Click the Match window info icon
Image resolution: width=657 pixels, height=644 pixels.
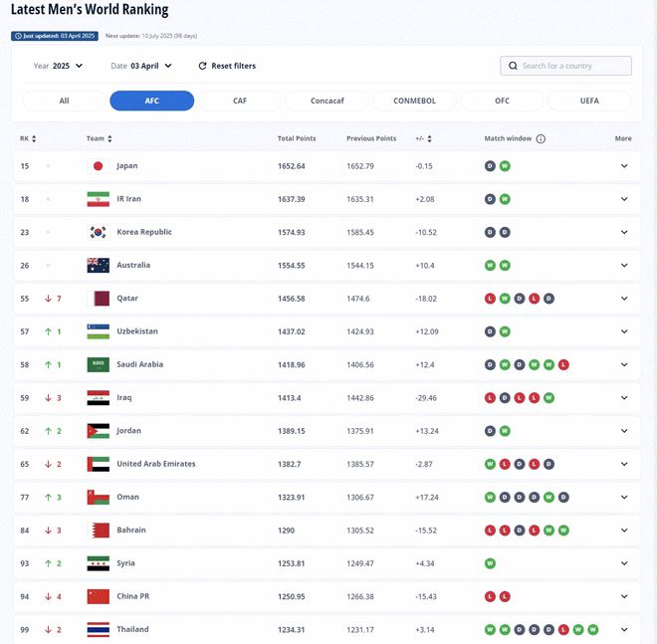click(x=541, y=139)
